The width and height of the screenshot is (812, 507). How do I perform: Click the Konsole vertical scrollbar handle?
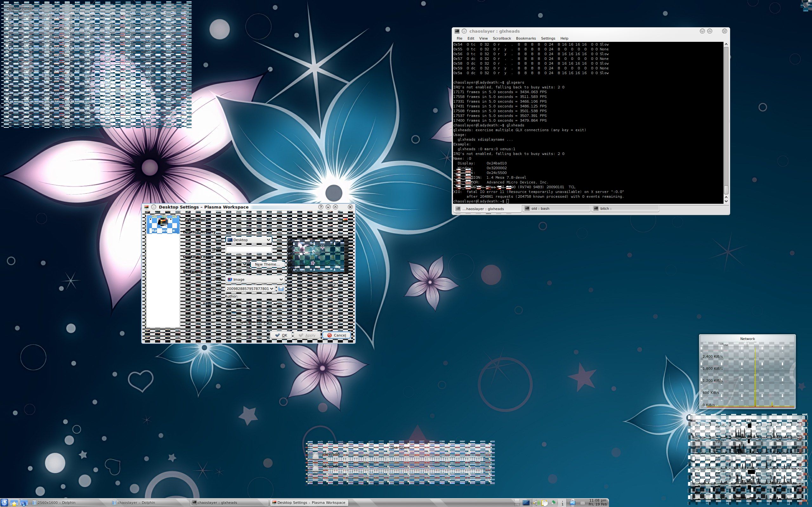tap(726, 189)
